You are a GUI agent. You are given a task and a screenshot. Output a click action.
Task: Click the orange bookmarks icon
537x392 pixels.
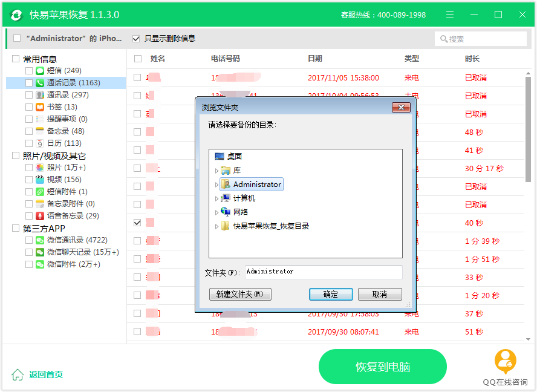click(40, 107)
